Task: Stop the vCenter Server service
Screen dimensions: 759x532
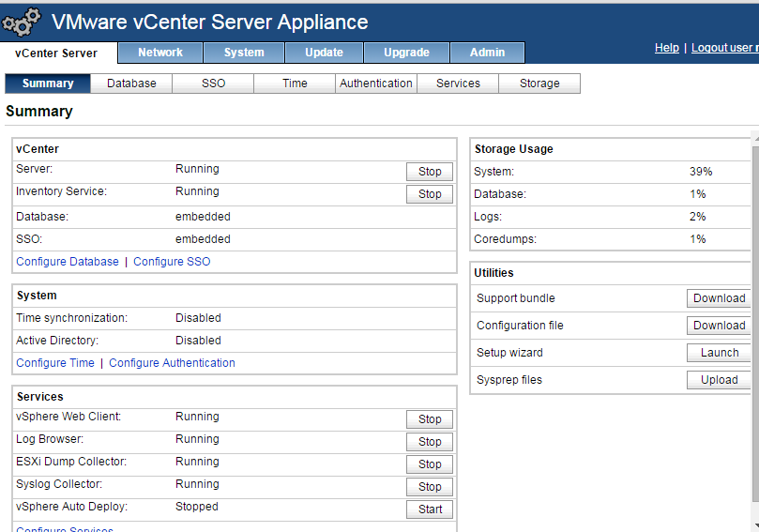Action: (x=430, y=172)
